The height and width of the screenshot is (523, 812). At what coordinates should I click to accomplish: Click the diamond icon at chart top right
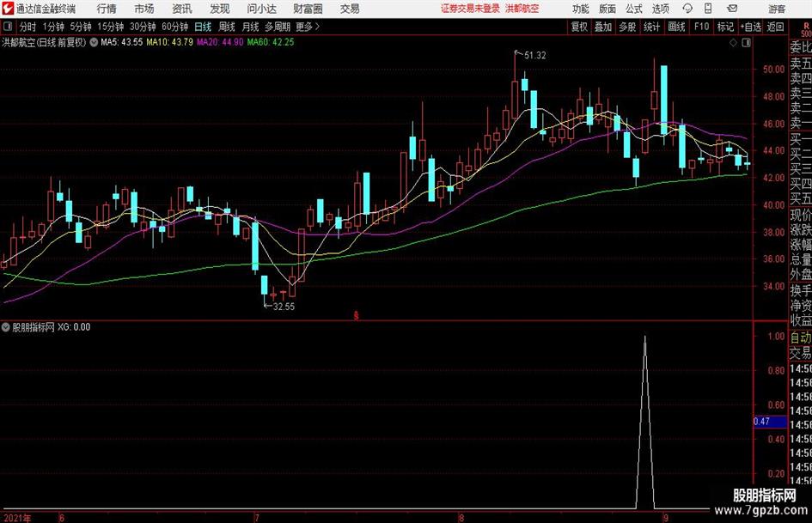click(x=733, y=43)
